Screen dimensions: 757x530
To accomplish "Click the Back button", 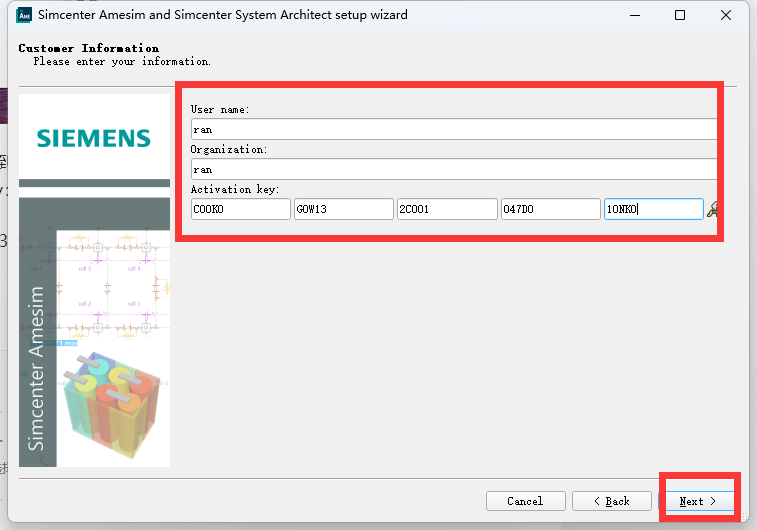I will [612, 501].
